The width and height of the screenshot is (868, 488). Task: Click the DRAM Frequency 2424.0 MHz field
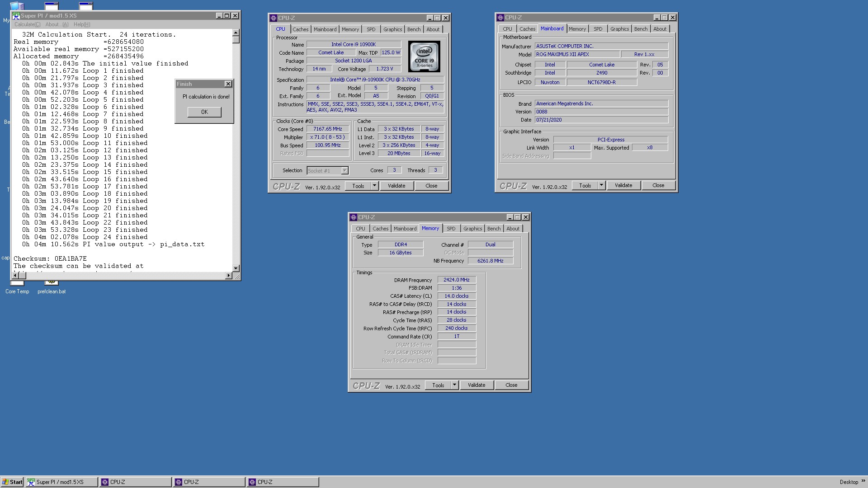457,280
